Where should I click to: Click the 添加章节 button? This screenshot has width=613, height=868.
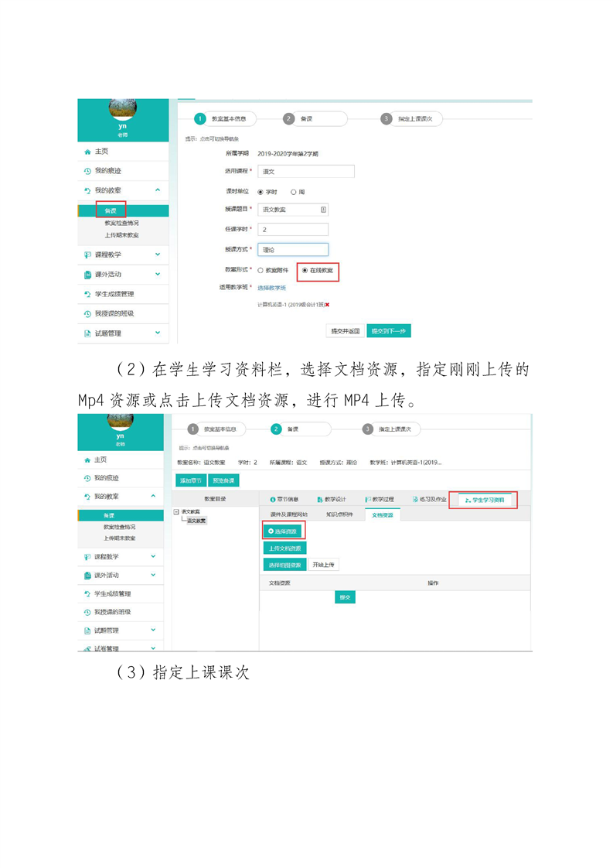pos(190,480)
